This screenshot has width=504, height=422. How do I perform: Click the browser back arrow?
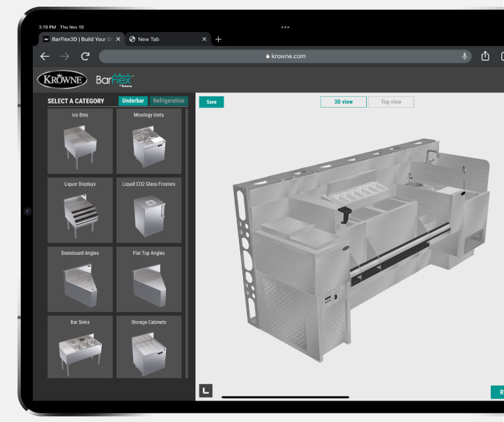[x=45, y=56]
